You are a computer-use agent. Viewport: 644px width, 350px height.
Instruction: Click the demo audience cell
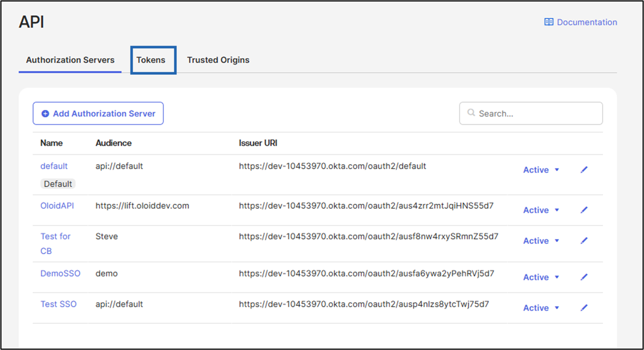pyautogui.click(x=107, y=273)
